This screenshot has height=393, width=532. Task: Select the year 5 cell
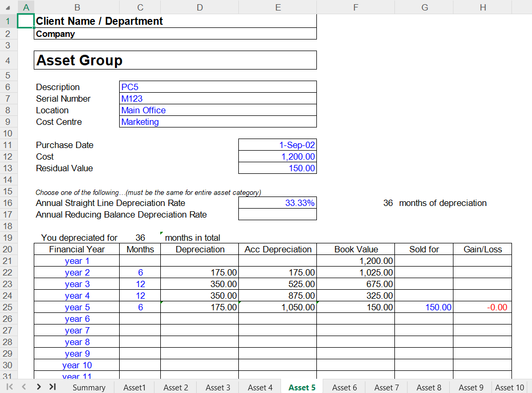[x=77, y=307]
